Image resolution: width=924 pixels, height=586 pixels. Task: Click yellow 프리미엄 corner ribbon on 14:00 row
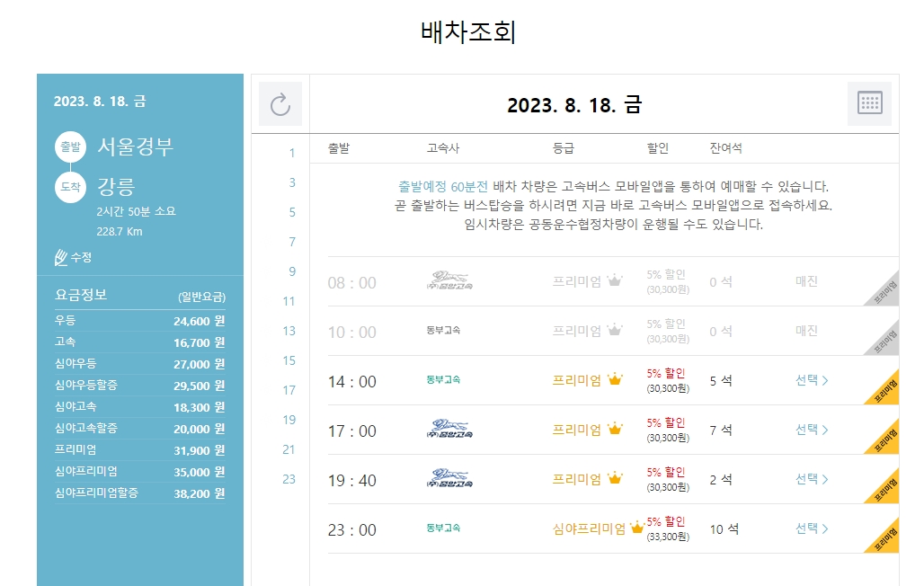tap(885, 391)
